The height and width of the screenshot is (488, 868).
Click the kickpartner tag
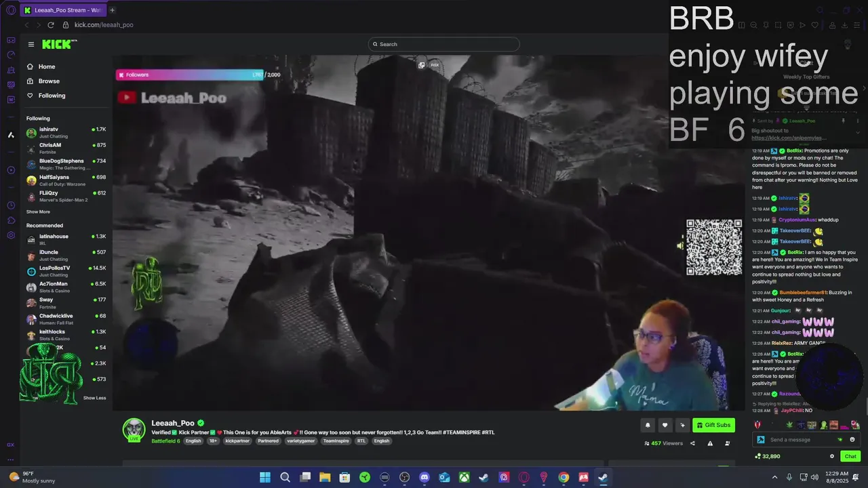click(237, 441)
